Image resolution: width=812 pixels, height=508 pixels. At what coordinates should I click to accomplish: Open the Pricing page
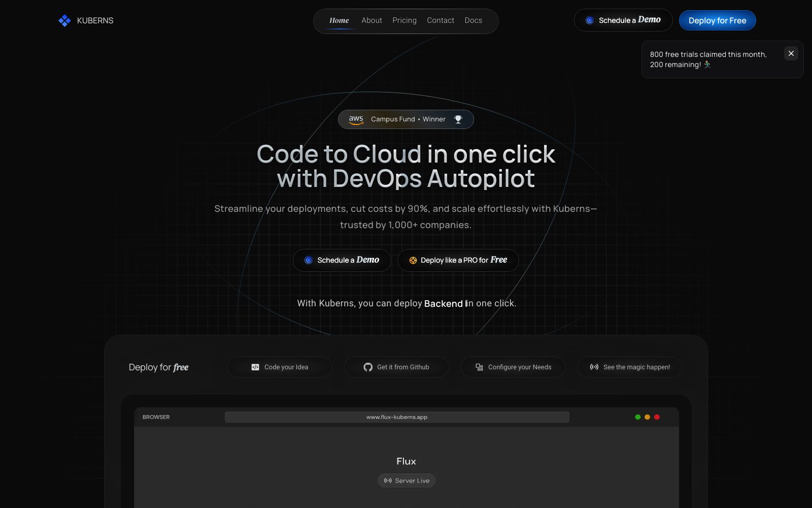404,20
